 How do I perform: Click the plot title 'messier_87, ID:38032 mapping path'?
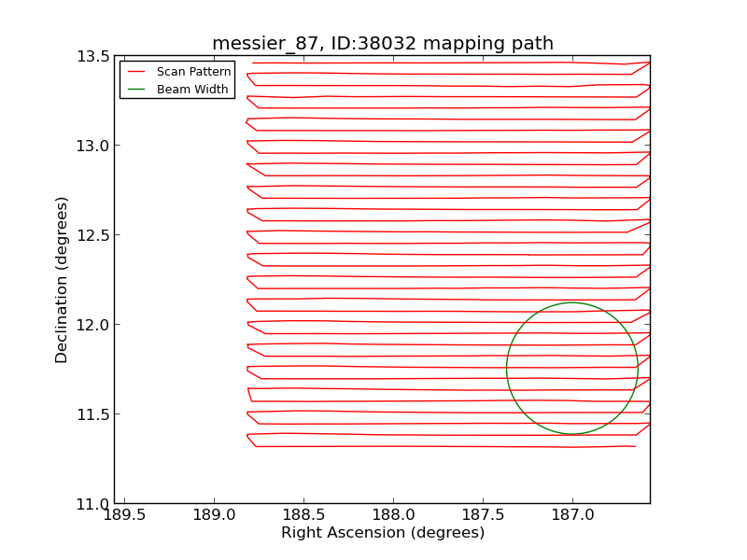(x=383, y=43)
